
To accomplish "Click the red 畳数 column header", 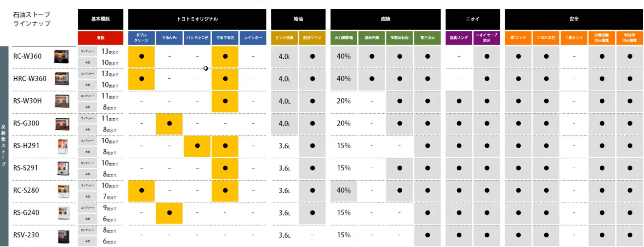I will click(101, 38).
